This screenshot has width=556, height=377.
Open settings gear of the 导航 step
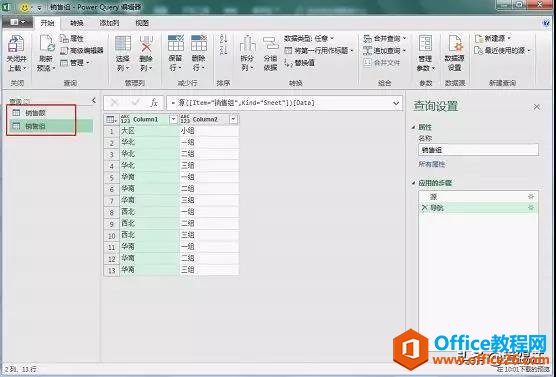(x=531, y=207)
